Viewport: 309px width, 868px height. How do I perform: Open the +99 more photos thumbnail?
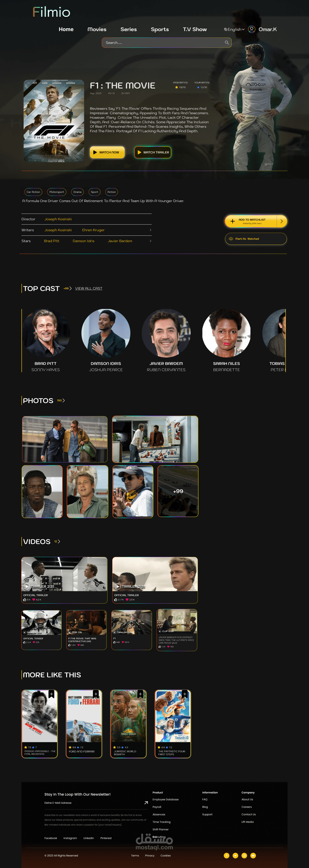click(178, 491)
